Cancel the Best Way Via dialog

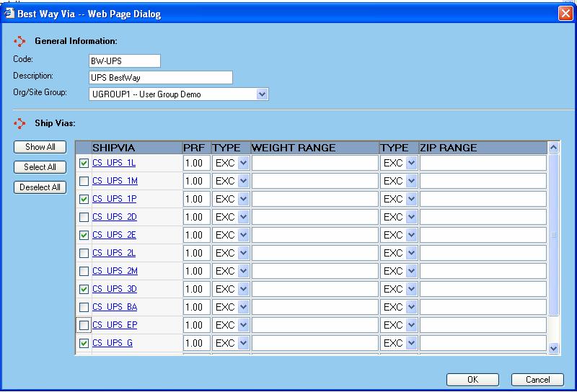coord(537,380)
